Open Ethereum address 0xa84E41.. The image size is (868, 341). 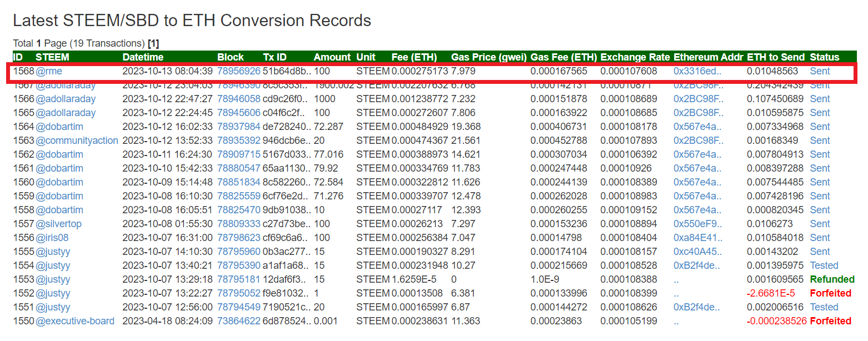pos(698,238)
